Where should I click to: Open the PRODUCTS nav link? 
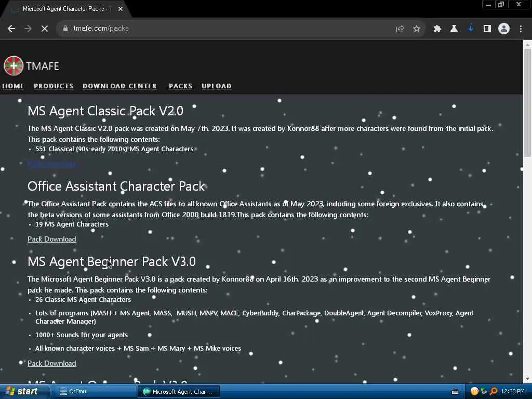coord(54,86)
